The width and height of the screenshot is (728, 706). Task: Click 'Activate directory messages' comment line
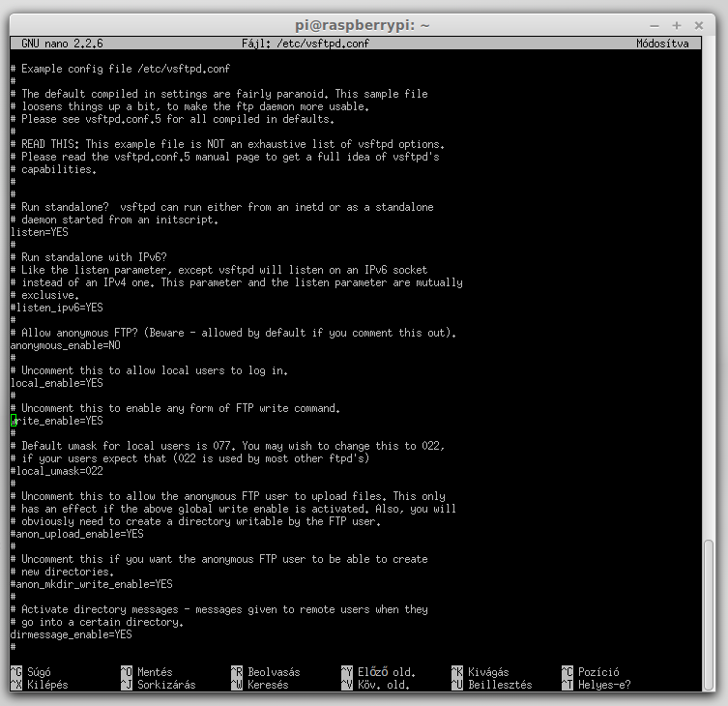[219, 609]
